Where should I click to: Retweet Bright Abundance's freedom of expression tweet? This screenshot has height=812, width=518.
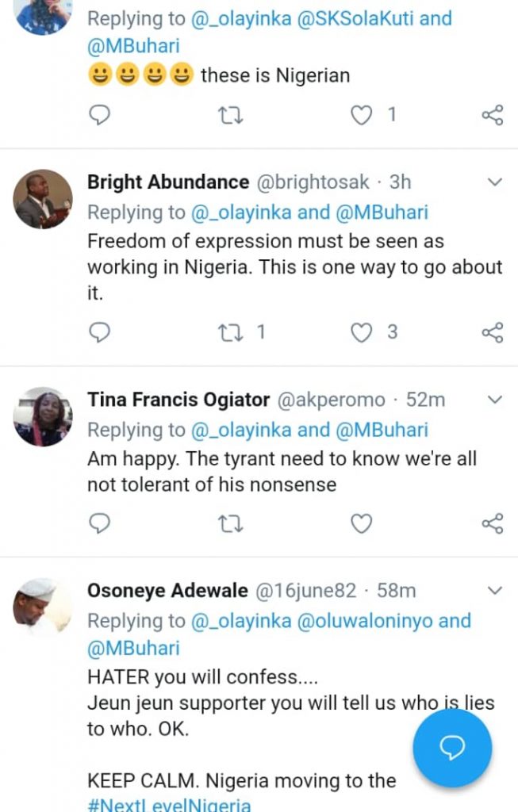[230, 332]
